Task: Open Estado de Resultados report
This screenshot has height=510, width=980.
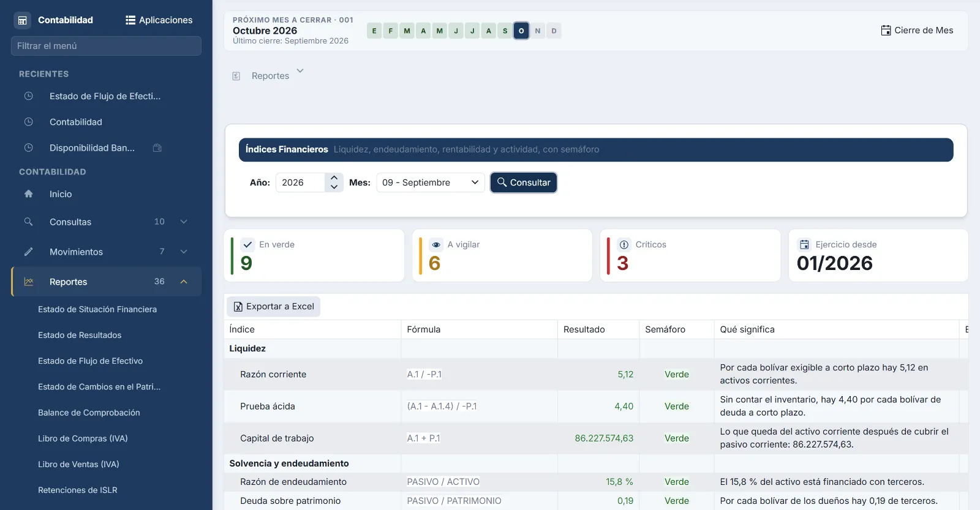Action: pos(80,335)
